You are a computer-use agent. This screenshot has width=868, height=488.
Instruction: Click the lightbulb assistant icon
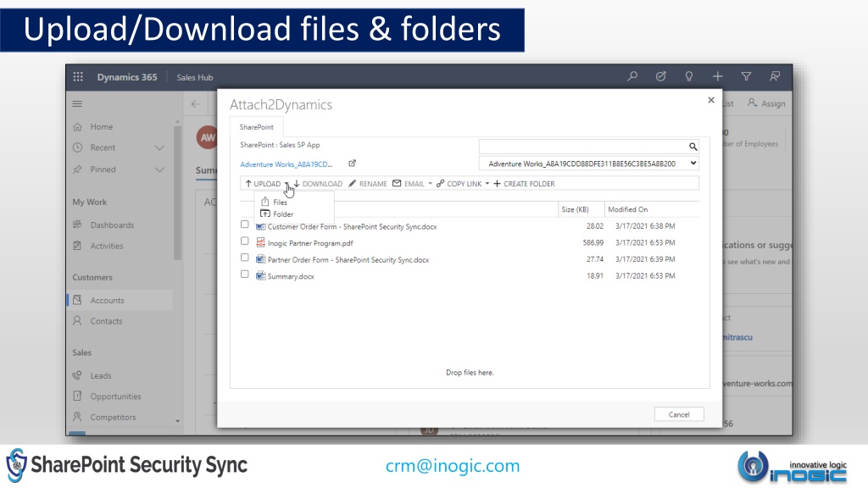pos(688,76)
